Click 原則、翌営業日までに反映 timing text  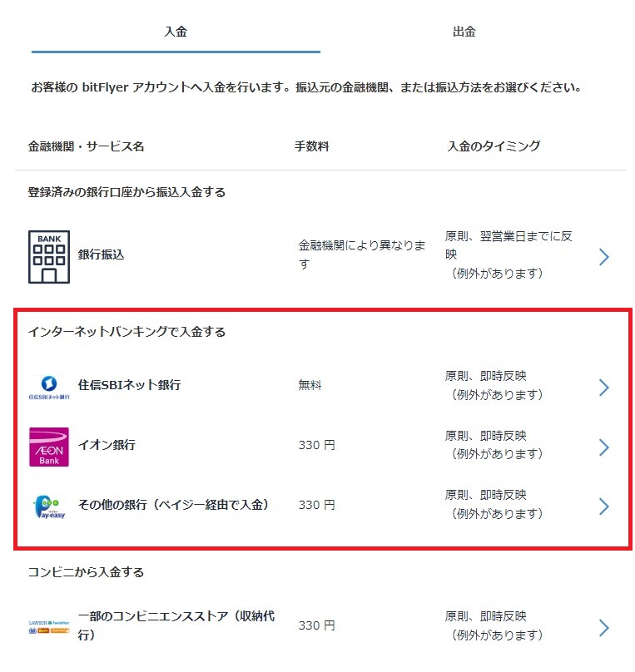(508, 245)
